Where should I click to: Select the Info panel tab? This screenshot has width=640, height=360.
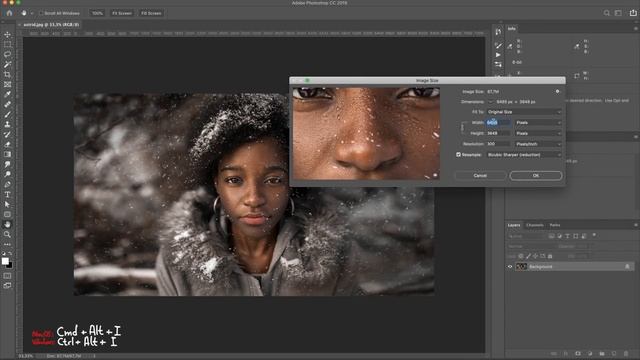(x=512, y=29)
